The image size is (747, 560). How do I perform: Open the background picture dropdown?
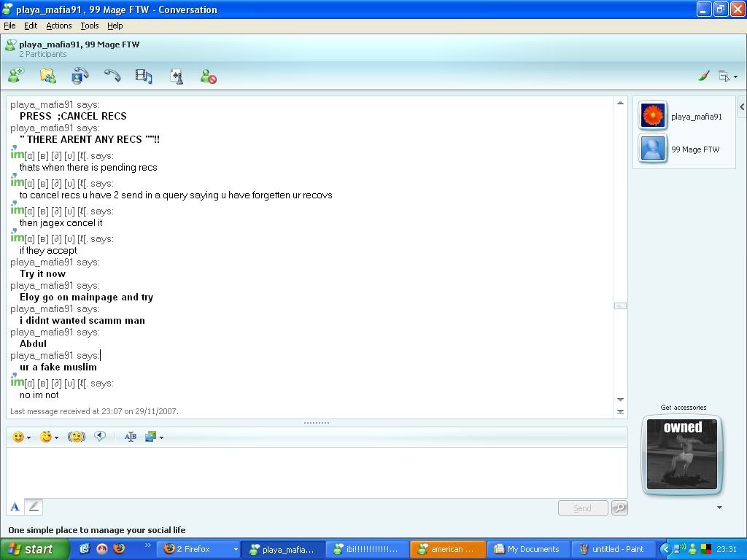click(161, 437)
